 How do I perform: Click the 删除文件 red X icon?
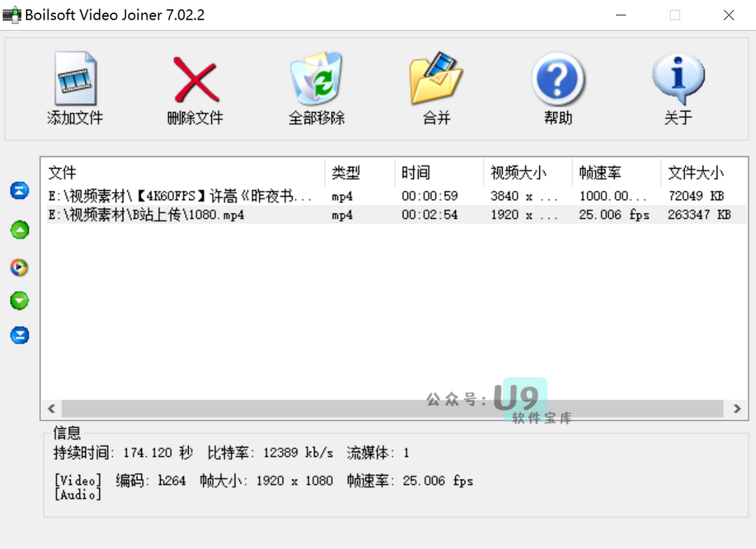point(196,80)
